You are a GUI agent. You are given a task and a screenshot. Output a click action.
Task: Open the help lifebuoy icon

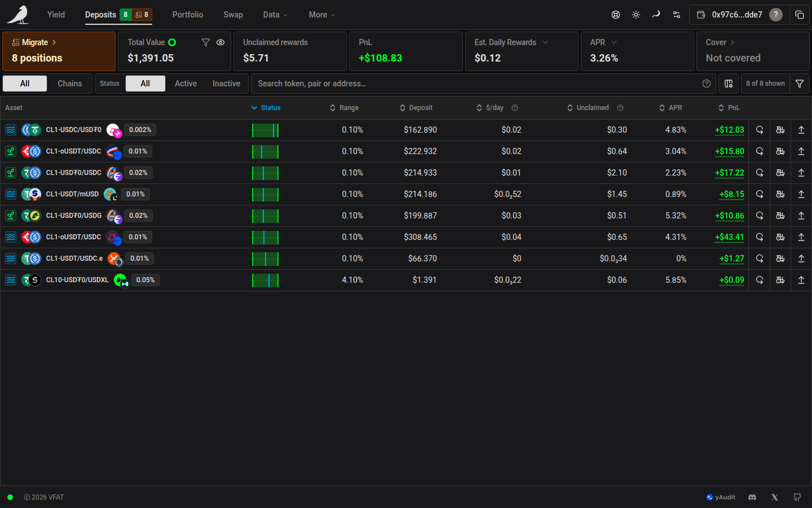pos(616,15)
